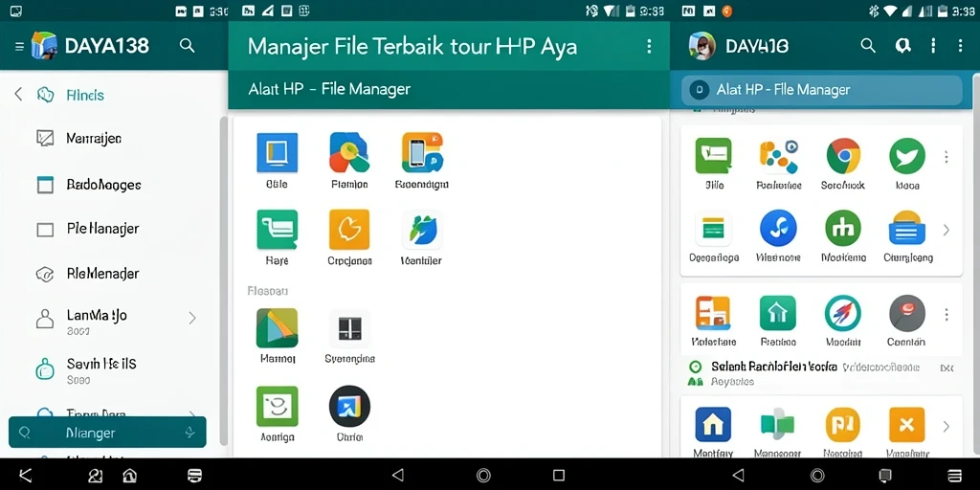
Task: Tap the circular home button in middle navigation bar
Action: coord(483,475)
